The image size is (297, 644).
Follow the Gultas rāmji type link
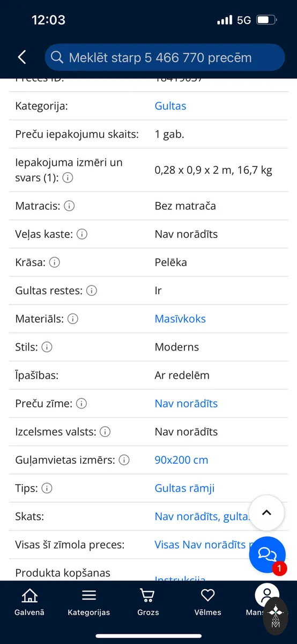point(184,488)
